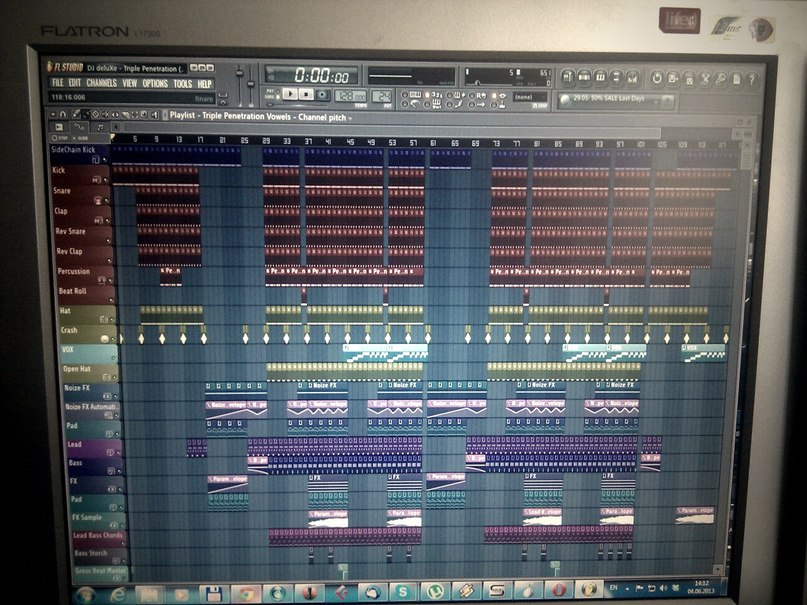Select the Zoom tool in Playlist toolbar

click(x=144, y=114)
